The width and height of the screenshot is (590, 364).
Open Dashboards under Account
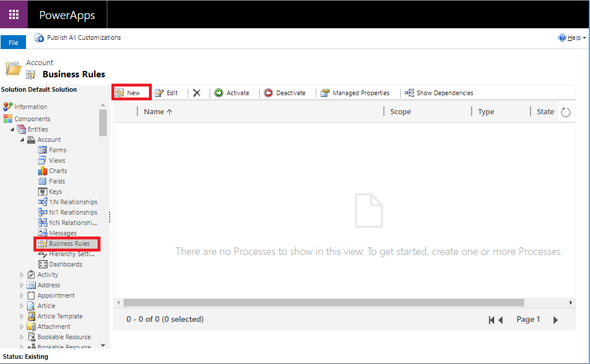pos(66,264)
